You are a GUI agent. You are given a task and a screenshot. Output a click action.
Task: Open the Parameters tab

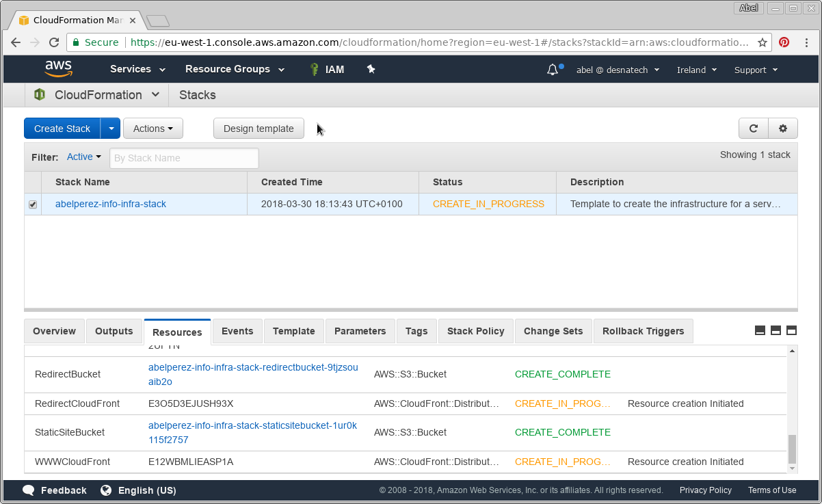click(x=360, y=331)
